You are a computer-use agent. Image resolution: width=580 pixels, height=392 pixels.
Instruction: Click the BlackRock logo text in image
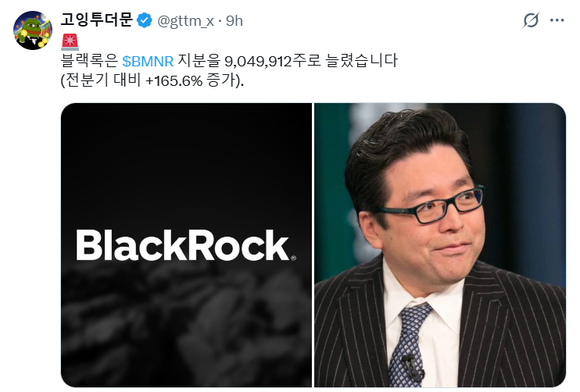click(186, 245)
